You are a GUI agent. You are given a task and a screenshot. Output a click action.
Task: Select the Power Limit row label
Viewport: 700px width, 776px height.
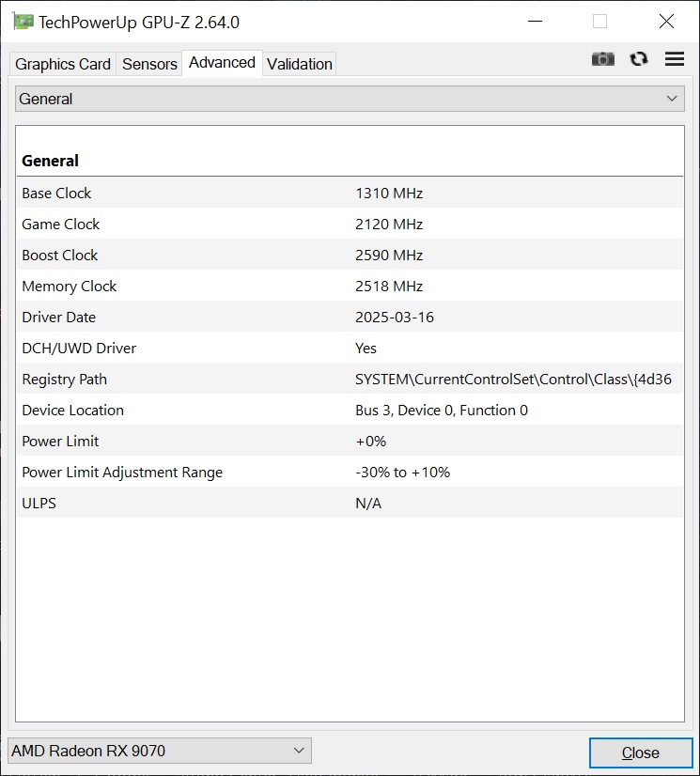[60, 442]
